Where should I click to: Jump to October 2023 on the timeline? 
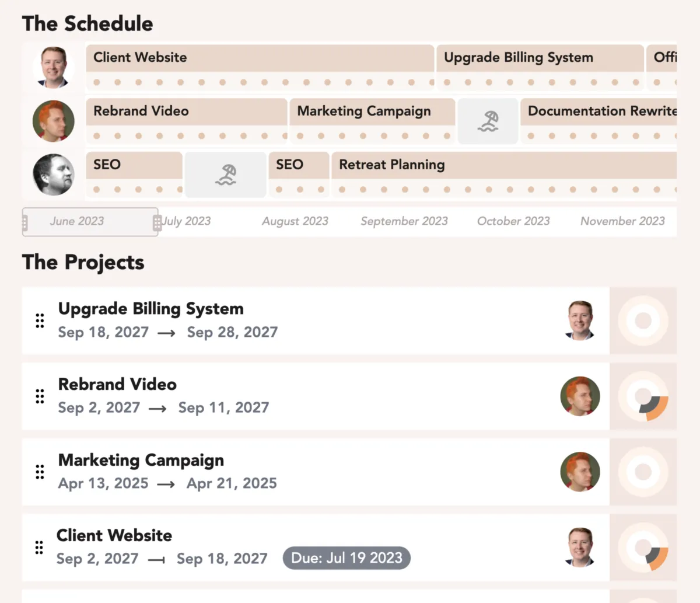[x=513, y=221]
